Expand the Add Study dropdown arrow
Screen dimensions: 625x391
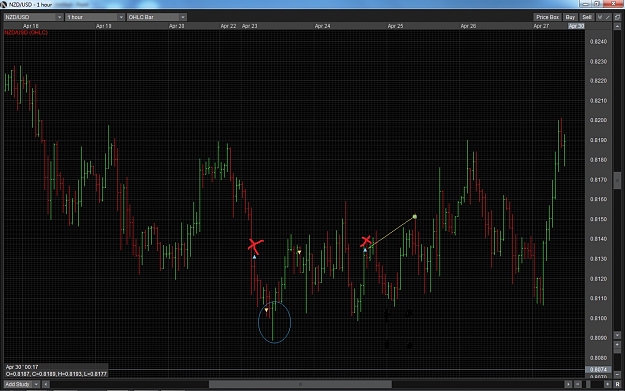click(36, 384)
